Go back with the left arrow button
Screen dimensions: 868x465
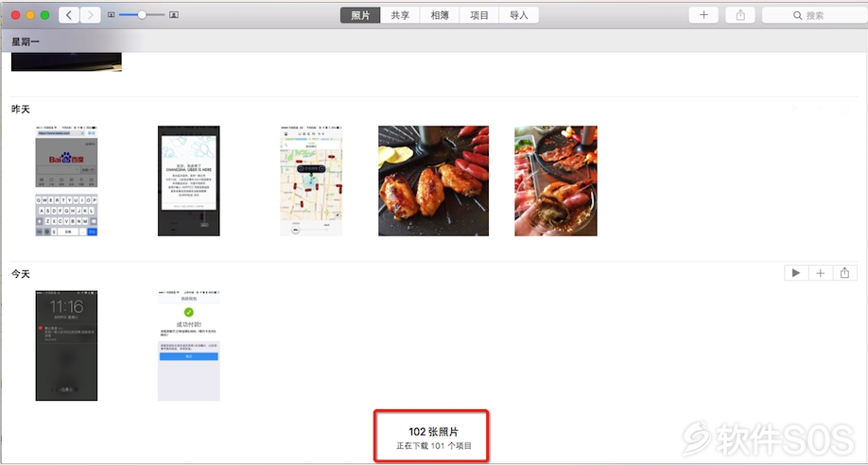tap(69, 15)
